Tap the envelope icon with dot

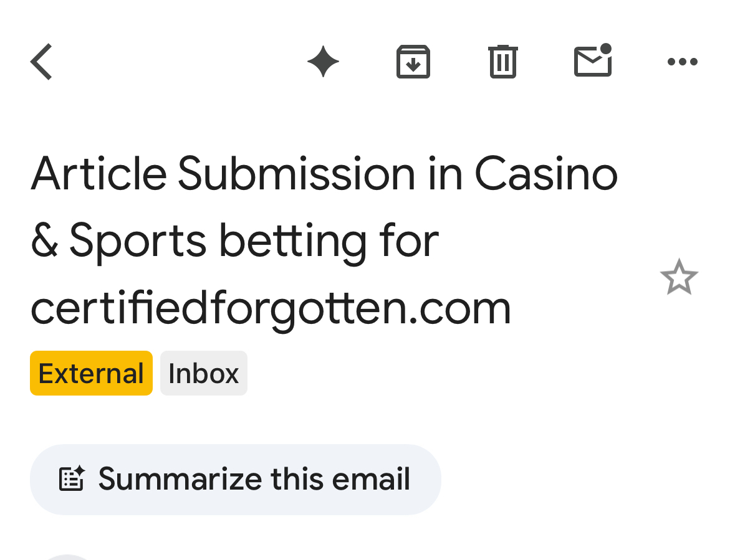(x=592, y=62)
